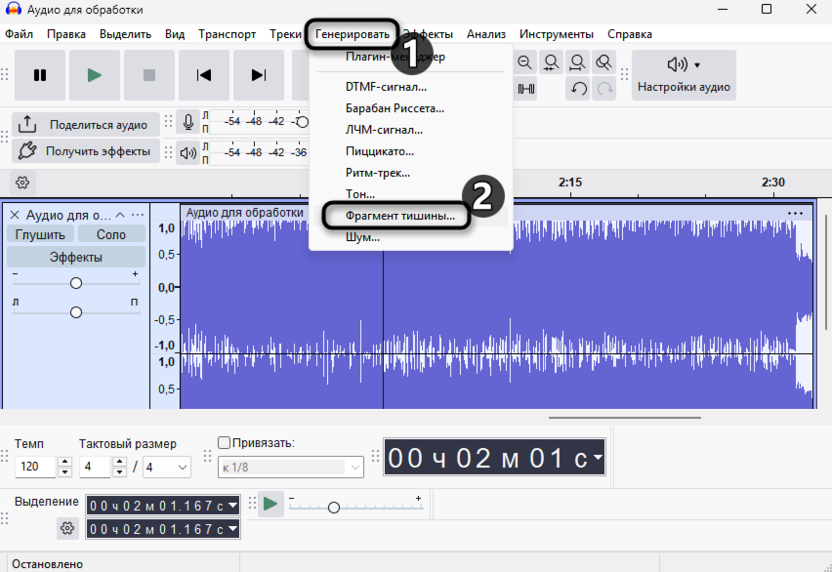The image size is (832, 572).
Task: Open the Вид menu
Action: (x=175, y=34)
